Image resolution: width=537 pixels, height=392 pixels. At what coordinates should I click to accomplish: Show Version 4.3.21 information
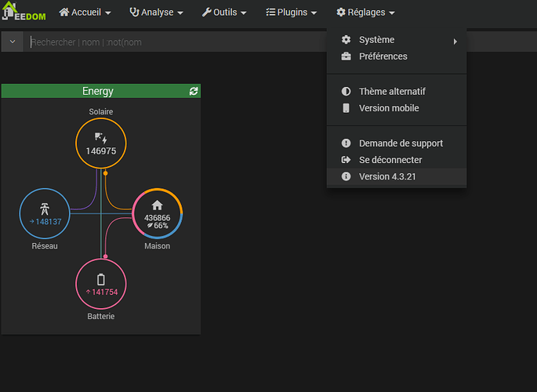click(387, 176)
